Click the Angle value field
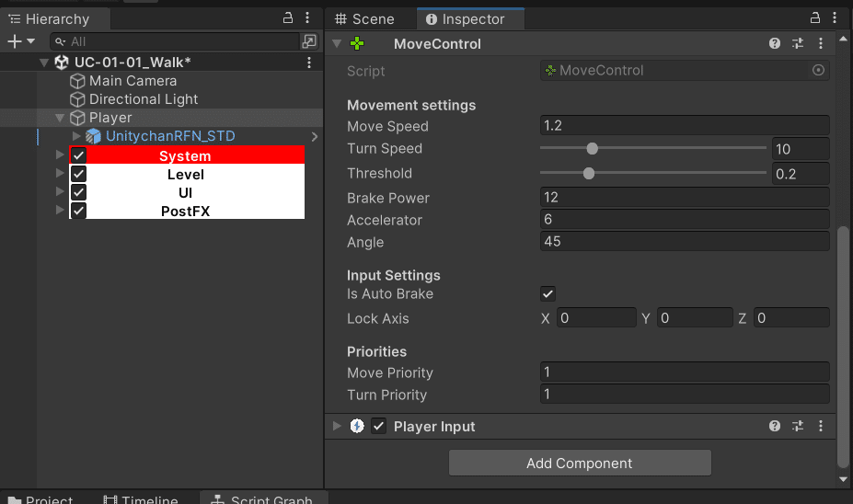The image size is (853, 504). tap(685, 241)
